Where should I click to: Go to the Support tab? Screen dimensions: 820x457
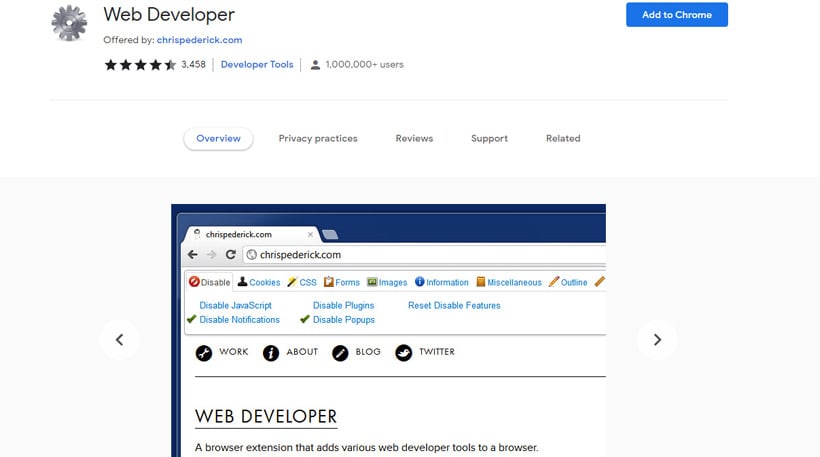tap(489, 139)
